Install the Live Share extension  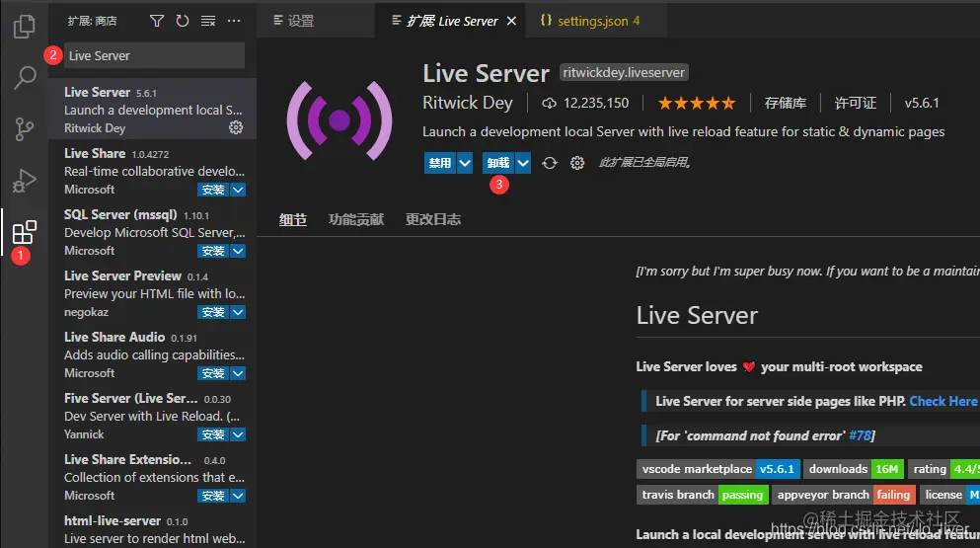pos(213,190)
